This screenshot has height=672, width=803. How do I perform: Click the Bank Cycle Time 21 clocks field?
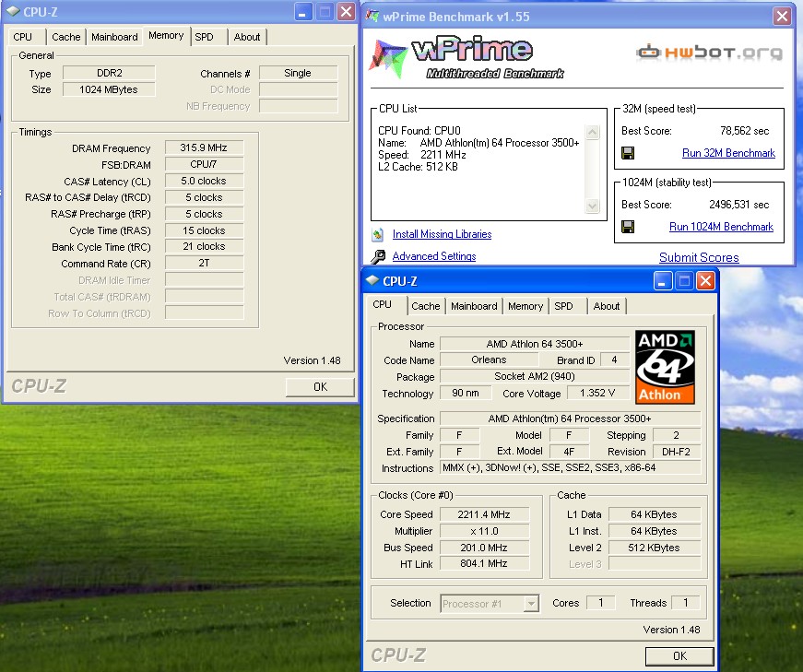click(x=204, y=246)
